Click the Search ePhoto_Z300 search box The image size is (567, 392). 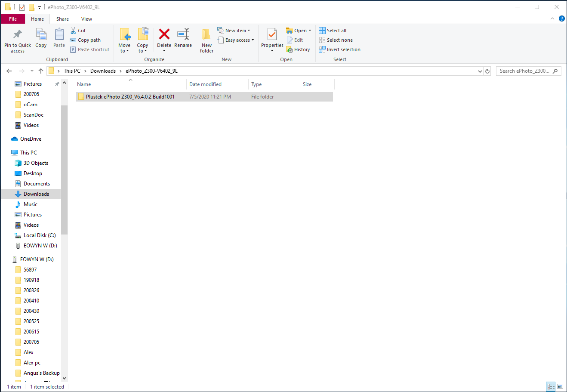pos(524,71)
